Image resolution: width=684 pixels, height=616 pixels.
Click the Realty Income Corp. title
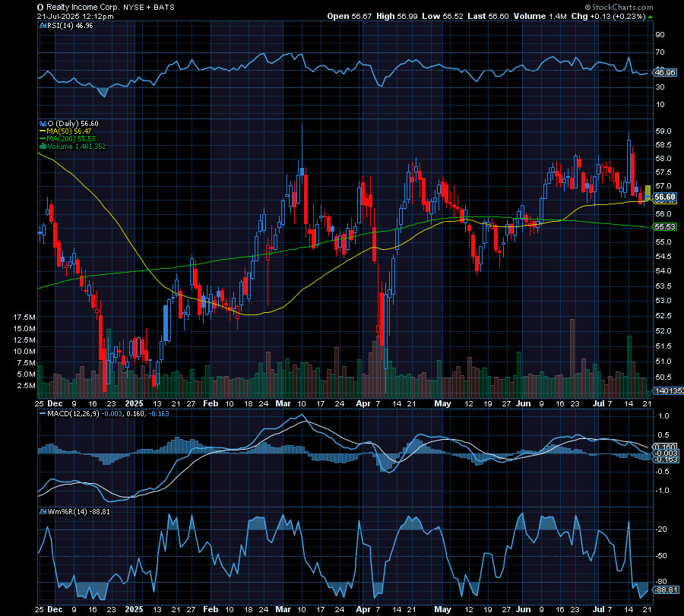point(84,7)
